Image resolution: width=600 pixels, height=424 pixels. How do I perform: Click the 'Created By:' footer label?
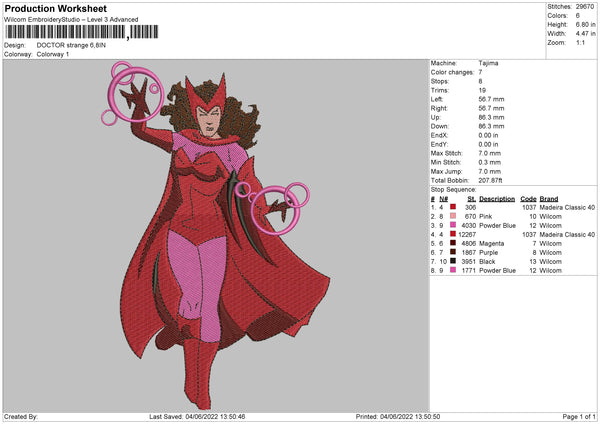21,416
